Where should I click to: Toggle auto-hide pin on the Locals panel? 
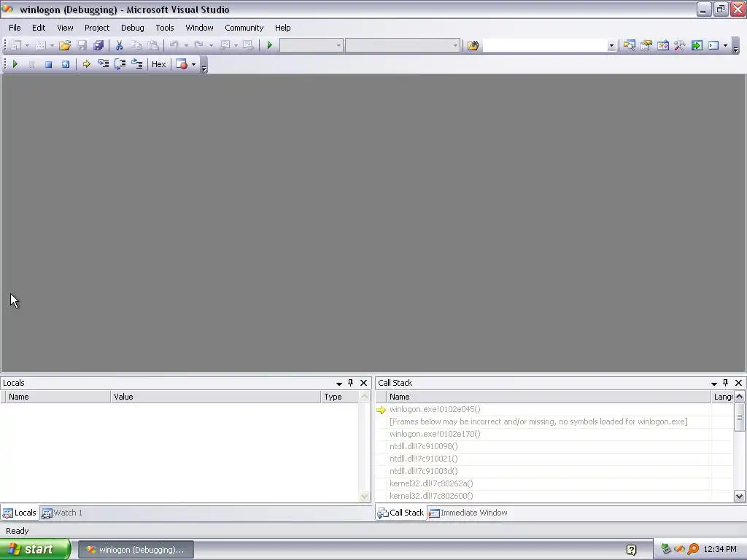351,383
